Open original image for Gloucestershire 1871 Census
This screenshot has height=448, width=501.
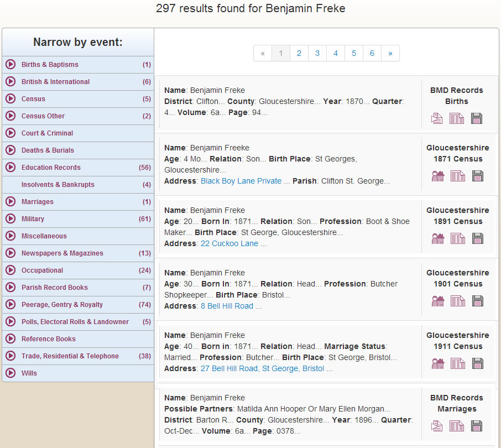coord(458,176)
